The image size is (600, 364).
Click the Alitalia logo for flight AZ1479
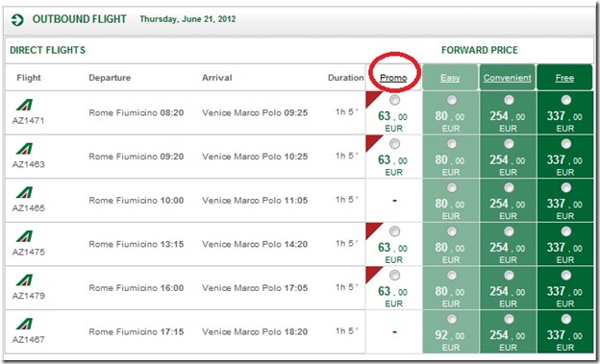pyautogui.click(x=24, y=280)
